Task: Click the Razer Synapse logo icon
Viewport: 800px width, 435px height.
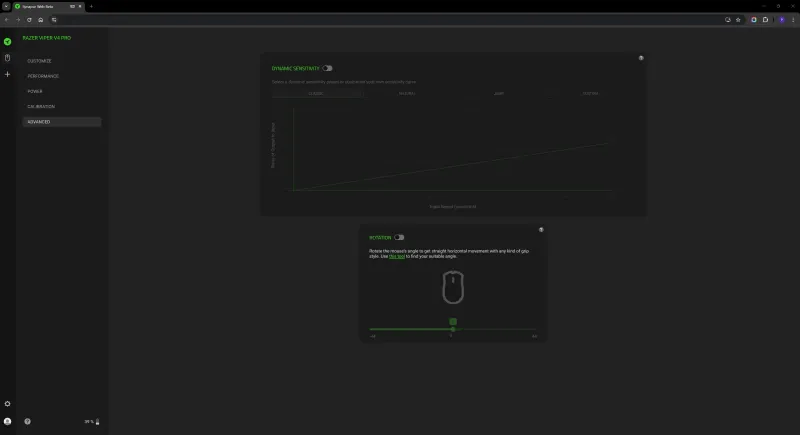Action: pos(7,42)
